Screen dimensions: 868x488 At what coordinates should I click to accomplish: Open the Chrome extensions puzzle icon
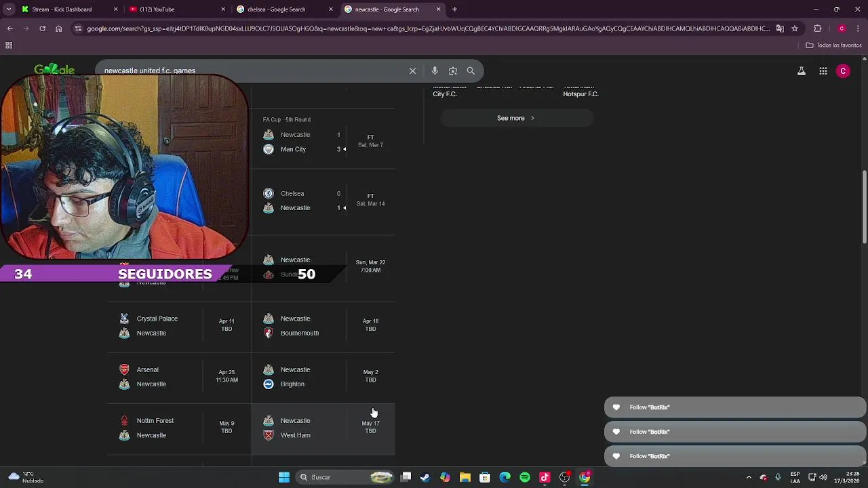pos(818,28)
